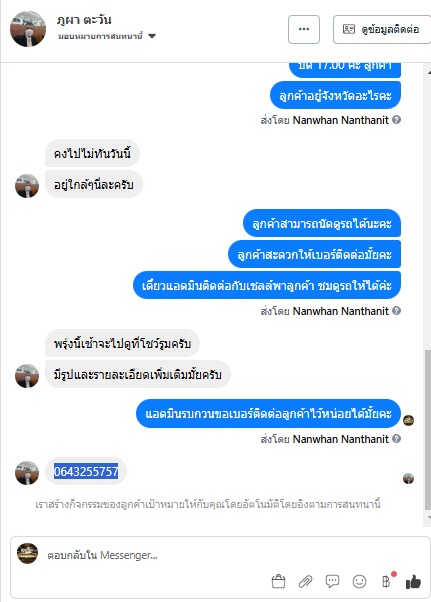Click the highlighted phone number 0643255757
The width and height of the screenshot is (431, 602).
(x=86, y=471)
